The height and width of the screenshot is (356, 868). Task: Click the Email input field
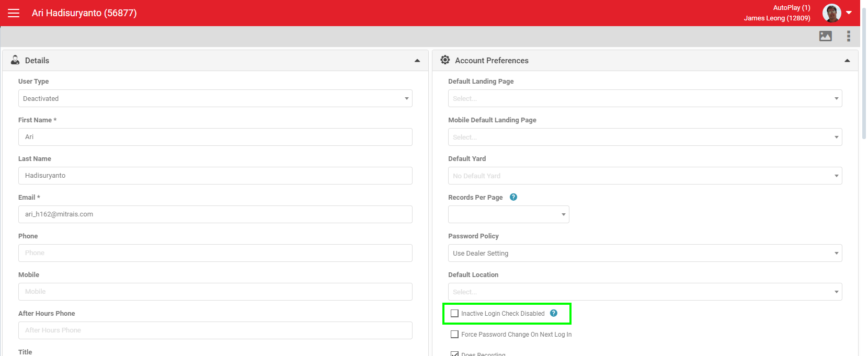coord(215,214)
